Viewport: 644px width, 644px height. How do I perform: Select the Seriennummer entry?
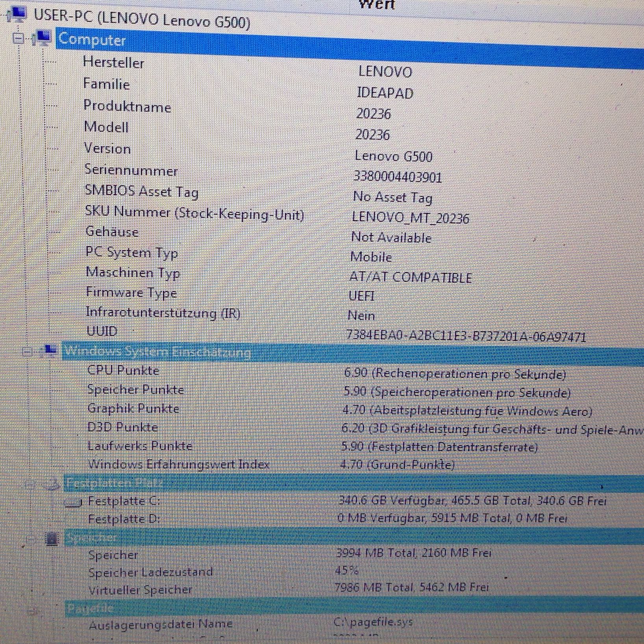point(131,170)
